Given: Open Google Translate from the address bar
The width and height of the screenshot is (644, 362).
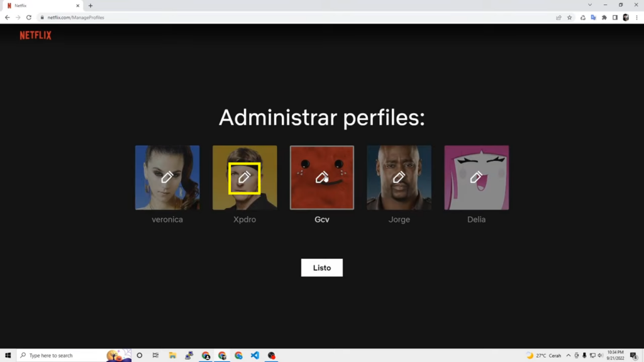Looking at the screenshot, I should [x=594, y=18].
